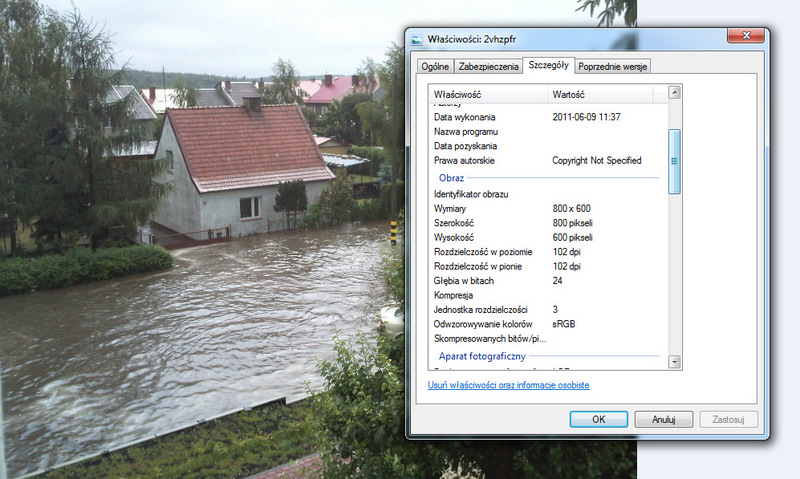Screen dimensions: 800x479
Task: Click the Anuluj button
Action: (663, 419)
